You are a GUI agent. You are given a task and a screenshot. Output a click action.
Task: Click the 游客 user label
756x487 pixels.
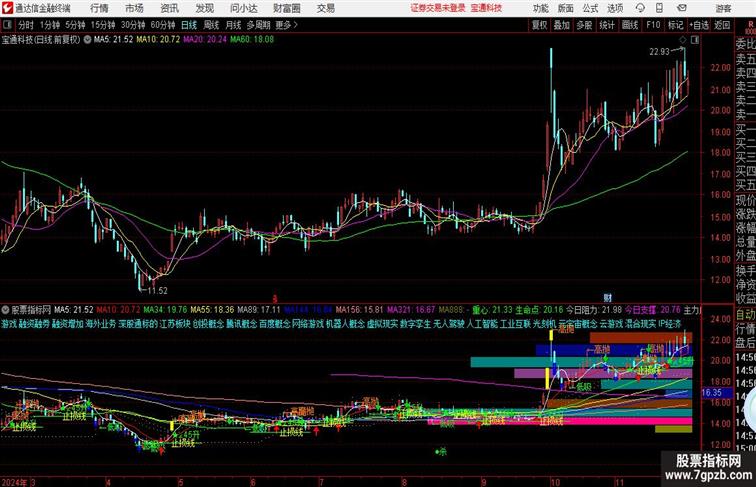[723, 8]
